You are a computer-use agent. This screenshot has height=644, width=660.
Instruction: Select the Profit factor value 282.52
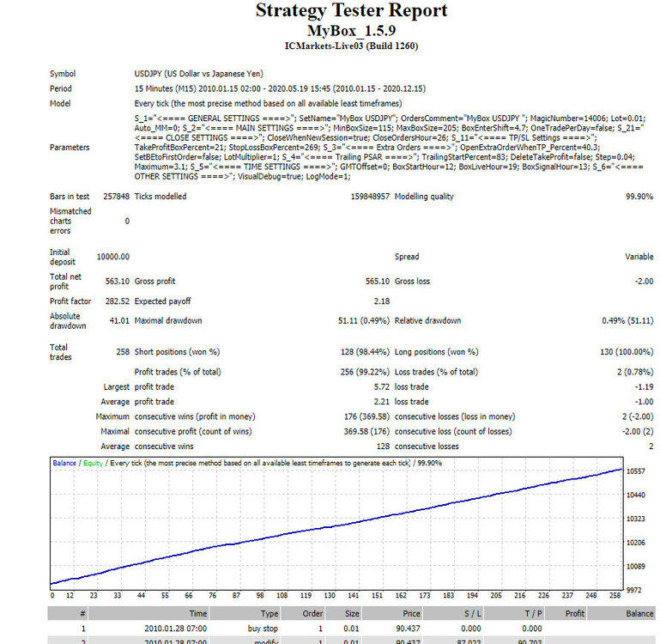(117, 301)
